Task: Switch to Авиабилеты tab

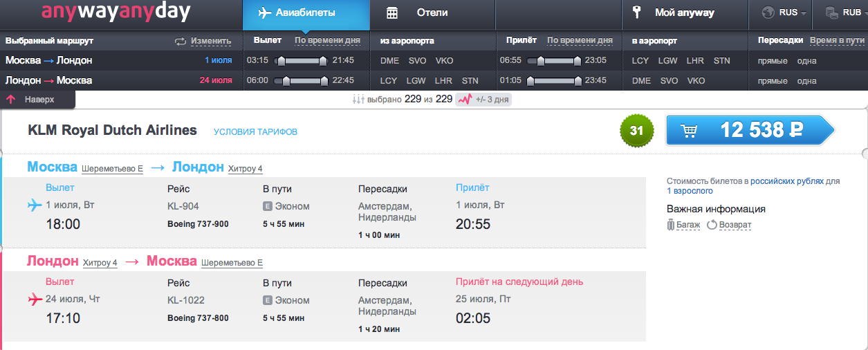Action: point(306,13)
